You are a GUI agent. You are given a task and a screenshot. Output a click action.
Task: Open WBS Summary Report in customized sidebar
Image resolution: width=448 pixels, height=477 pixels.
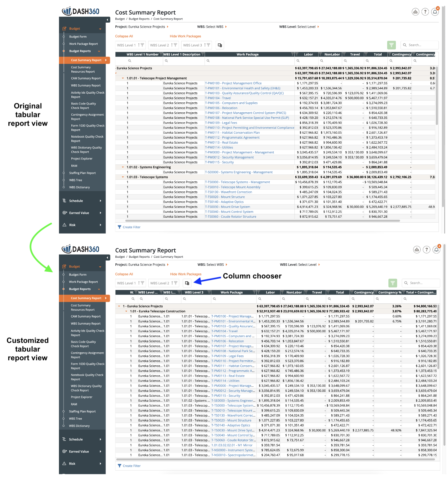pos(86,323)
